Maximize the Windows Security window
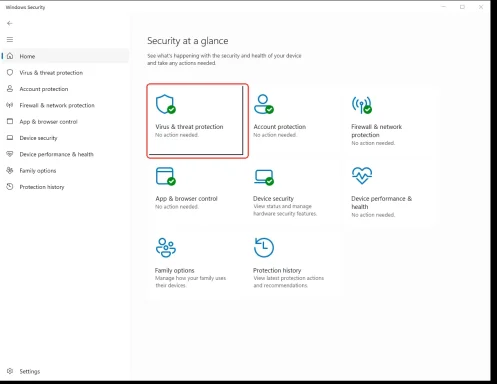Image resolution: width=497 pixels, height=384 pixels. [x=462, y=7]
